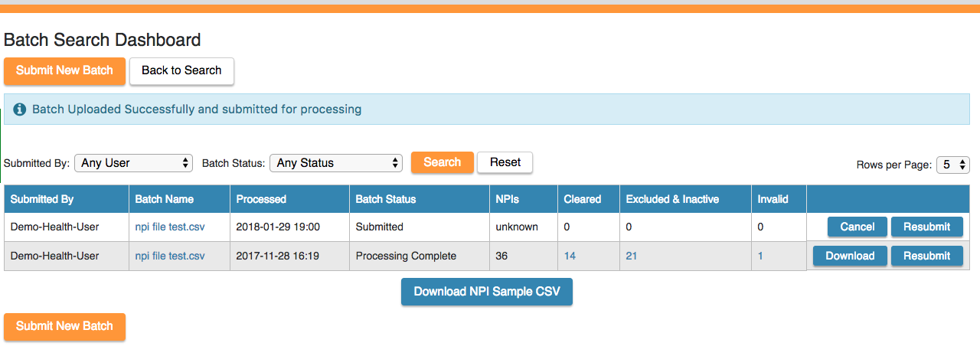
Task: Reset the batch filters
Action: (505, 162)
